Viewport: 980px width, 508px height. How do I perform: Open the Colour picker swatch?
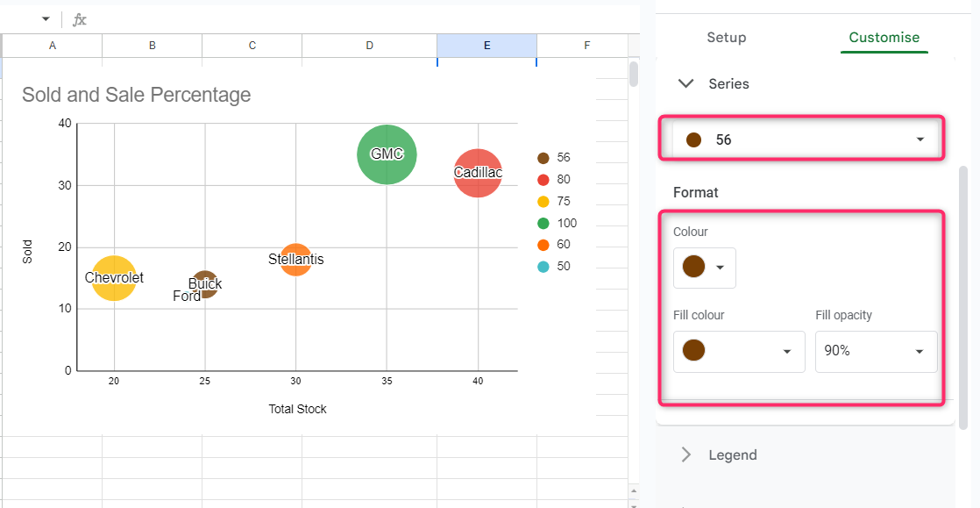[704, 267]
